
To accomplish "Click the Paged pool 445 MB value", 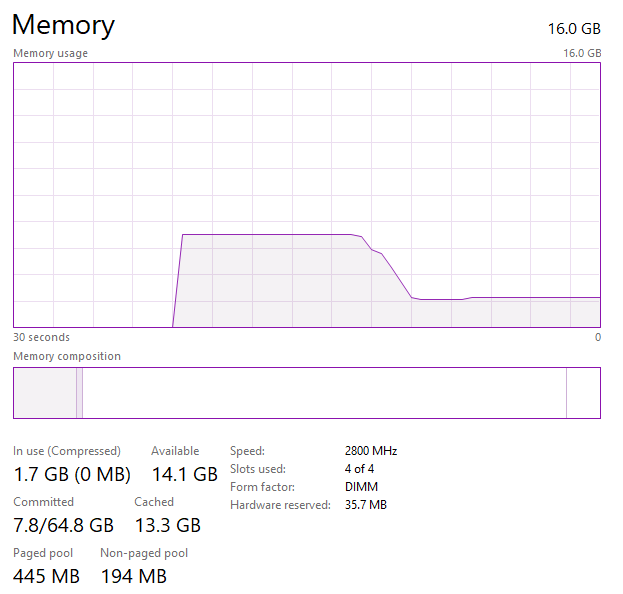I will [46, 576].
